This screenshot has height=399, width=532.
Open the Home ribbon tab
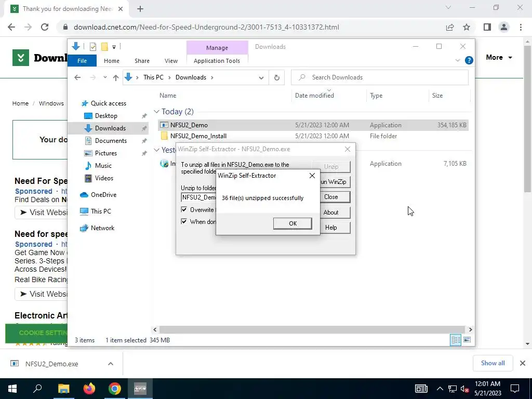click(x=112, y=61)
